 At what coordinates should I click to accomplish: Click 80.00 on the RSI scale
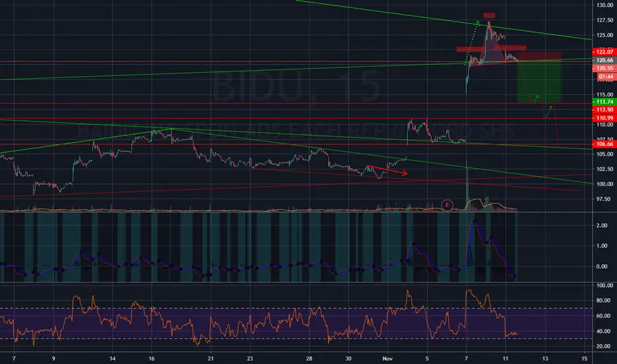pyautogui.click(x=604, y=300)
